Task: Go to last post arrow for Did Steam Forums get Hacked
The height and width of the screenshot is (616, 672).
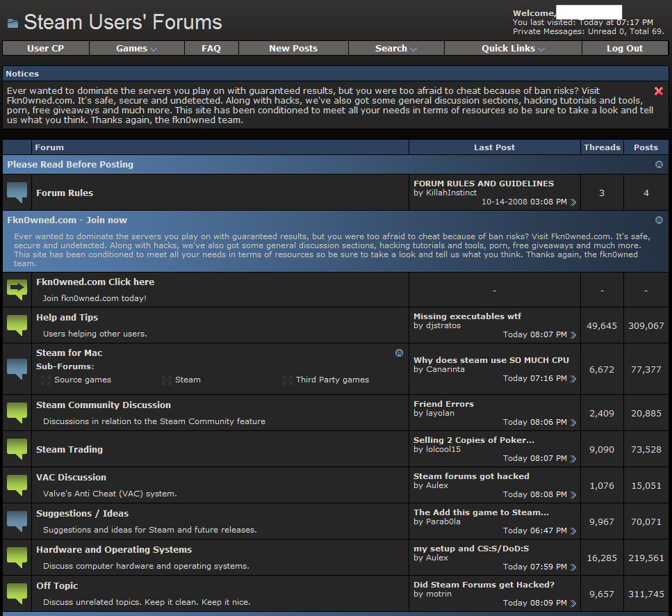Action: tap(573, 603)
